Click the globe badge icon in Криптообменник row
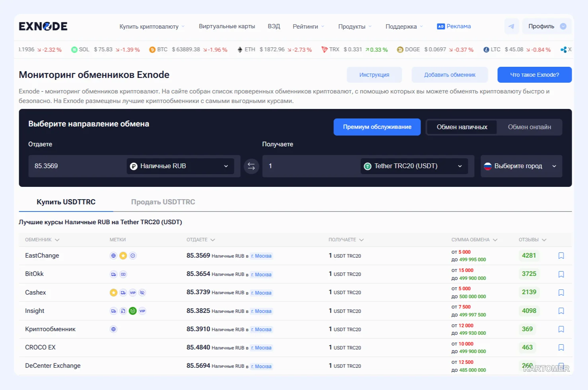 pyautogui.click(x=113, y=329)
